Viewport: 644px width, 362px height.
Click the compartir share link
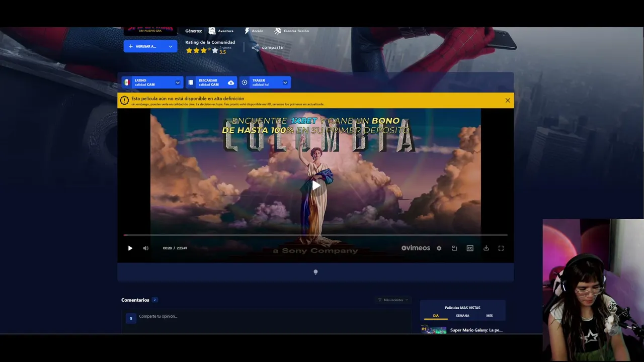click(273, 48)
